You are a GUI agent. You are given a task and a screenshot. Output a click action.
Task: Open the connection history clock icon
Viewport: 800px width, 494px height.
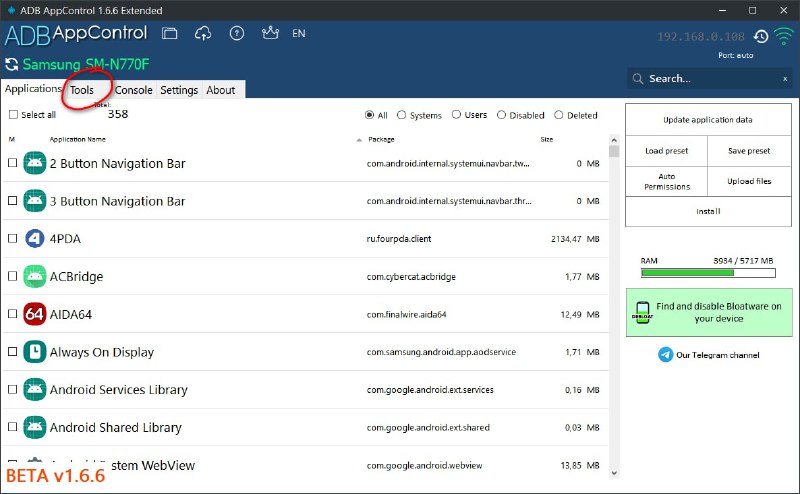(x=761, y=37)
